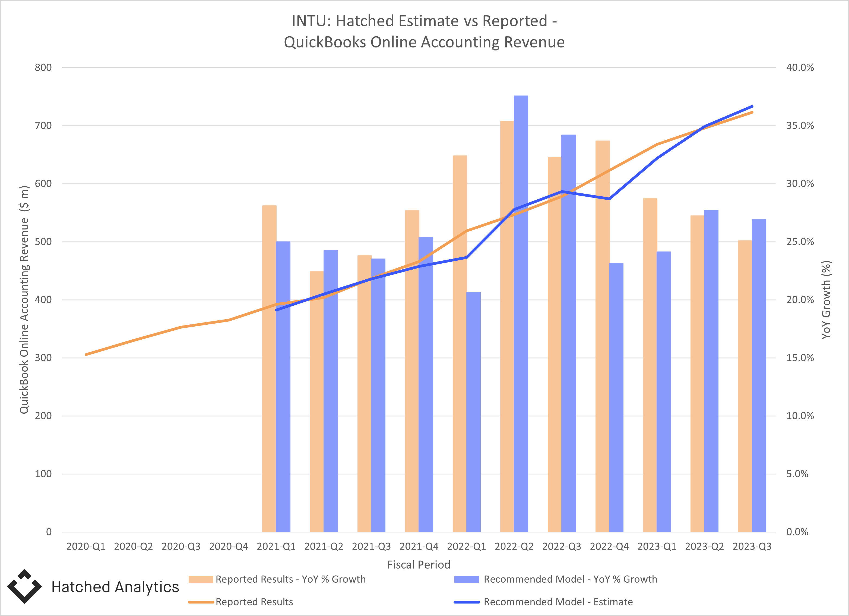Click the '2022-Q1' axis label
The image size is (849, 616).
click(466, 547)
